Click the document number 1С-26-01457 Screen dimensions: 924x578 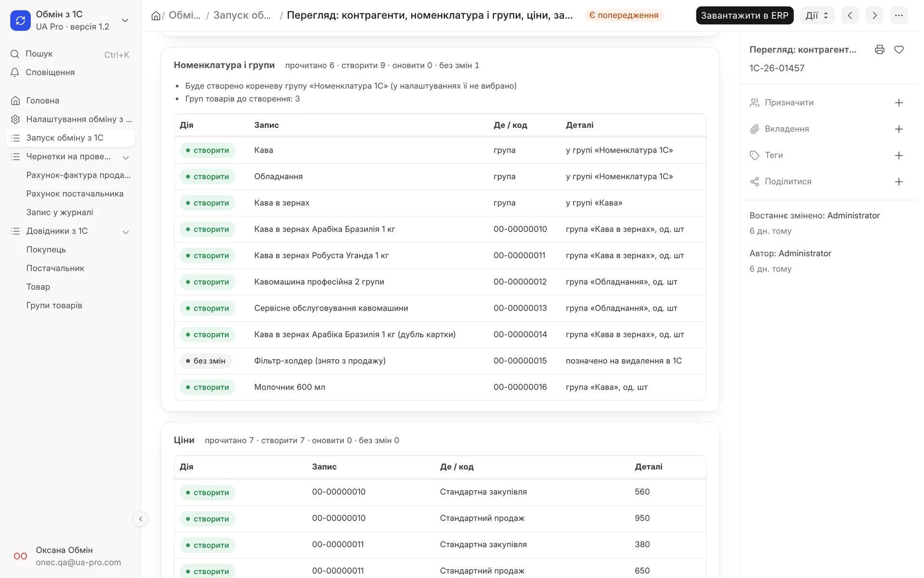777,68
